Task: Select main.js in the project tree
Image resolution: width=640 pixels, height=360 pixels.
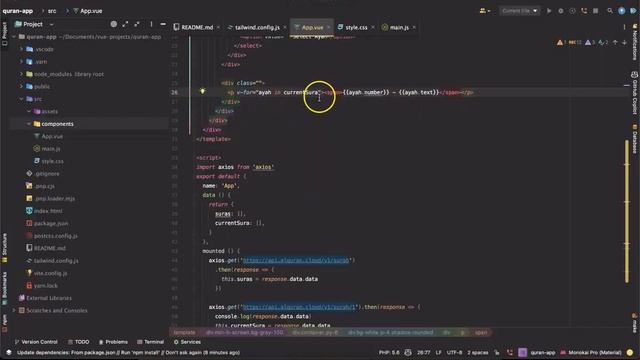Action: click(x=51, y=149)
